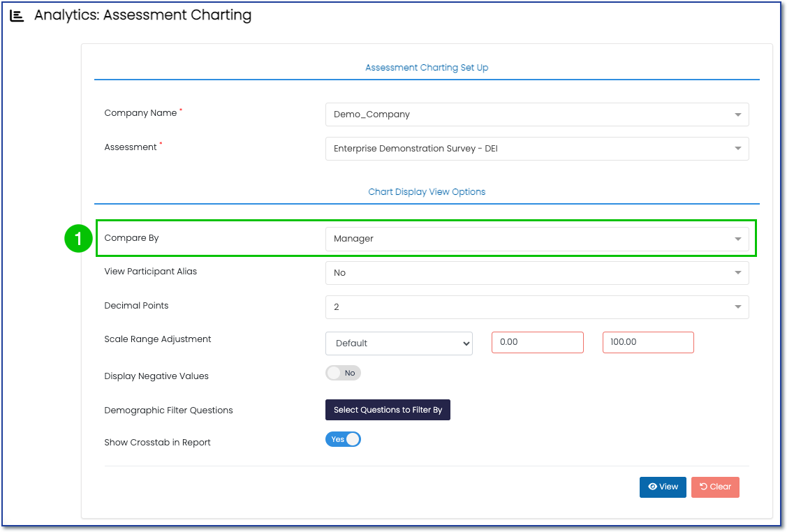787x532 pixels.
Task: Open the Company Name dropdown
Action: [x=536, y=114]
